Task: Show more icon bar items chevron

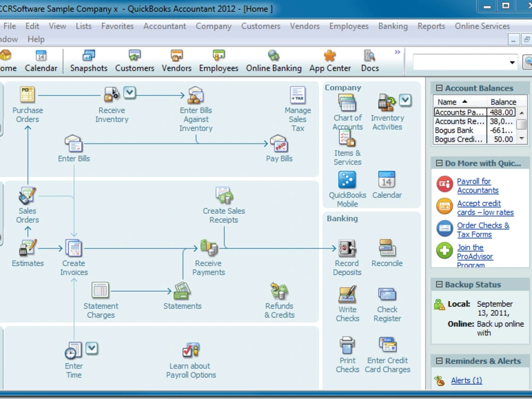Action: [397, 52]
